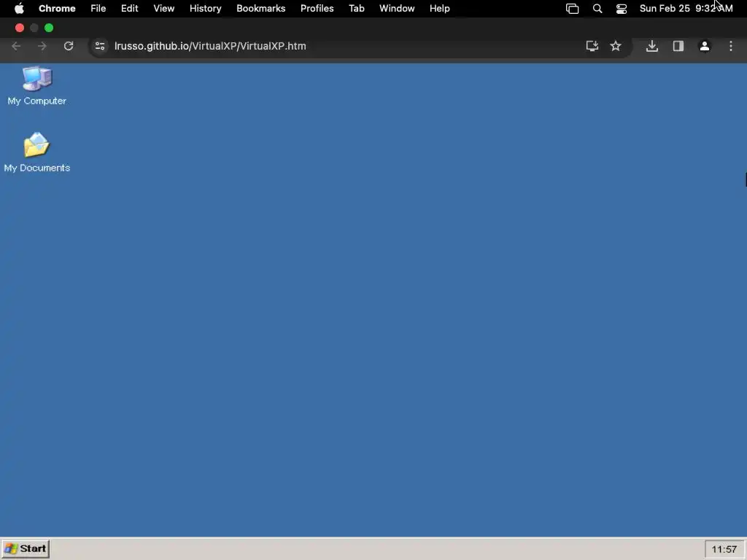Screen dimensions: 747x560
Task: Open the History menu
Action: tap(205, 9)
